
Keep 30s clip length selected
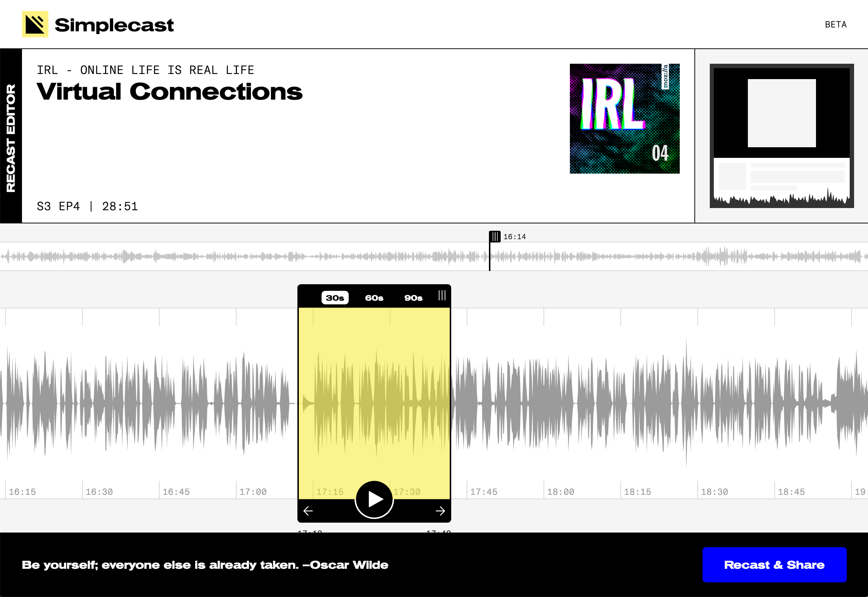334,298
